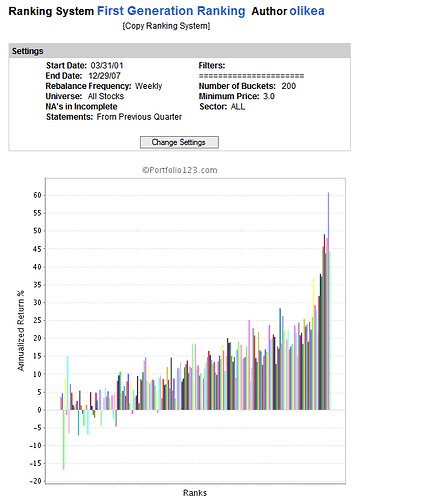Click the yellow bar peaking near 37

313,344
